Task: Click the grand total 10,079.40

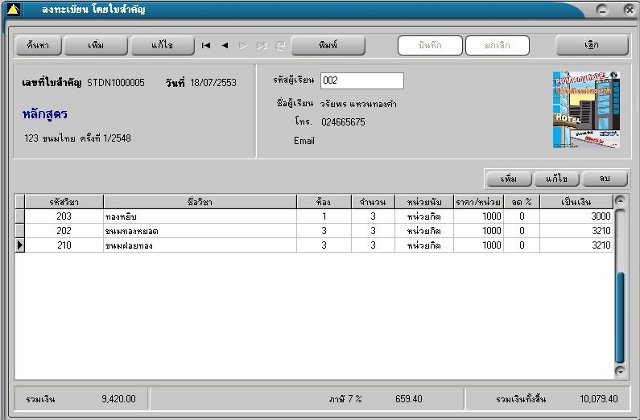Action: click(x=599, y=399)
